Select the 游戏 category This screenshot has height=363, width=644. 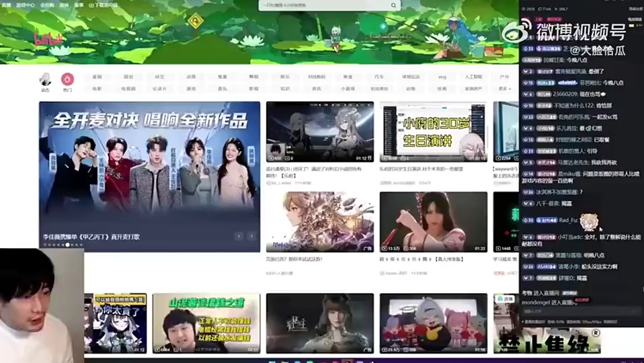point(191,88)
